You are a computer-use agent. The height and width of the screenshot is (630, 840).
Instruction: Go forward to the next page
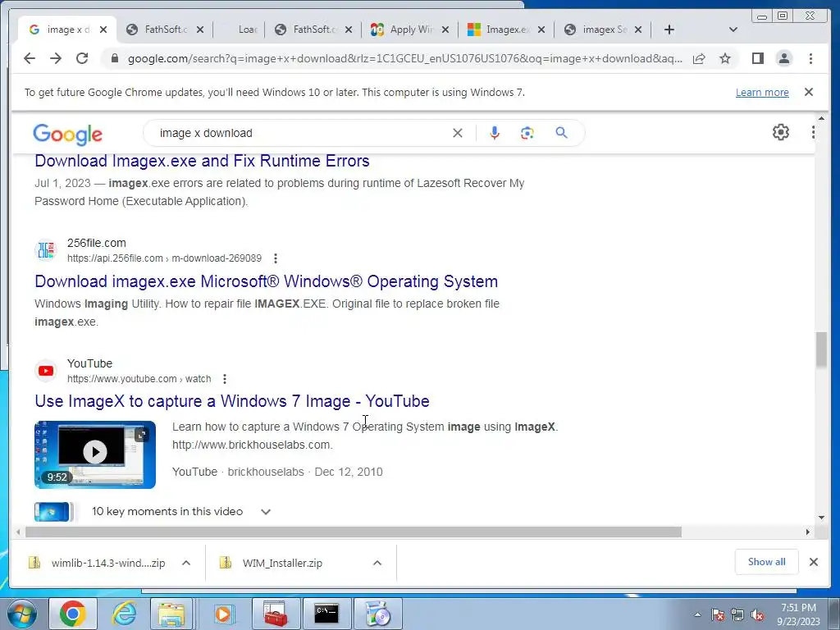[56, 58]
